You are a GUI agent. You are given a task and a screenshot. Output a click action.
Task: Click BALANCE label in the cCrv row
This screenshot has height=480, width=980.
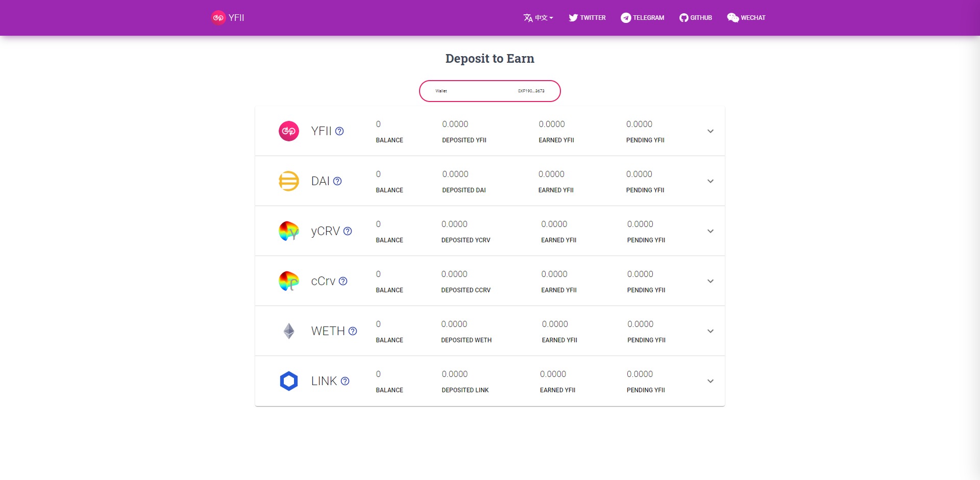(x=389, y=290)
